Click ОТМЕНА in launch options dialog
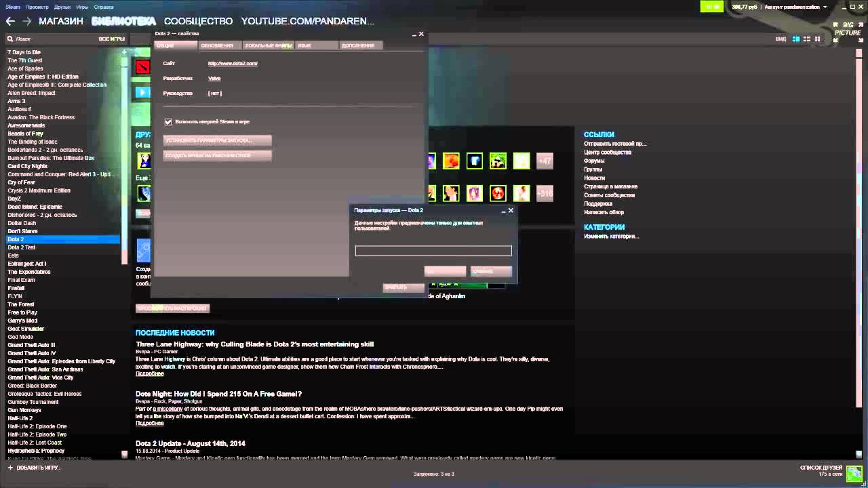This screenshot has height=488, width=868. (491, 271)
